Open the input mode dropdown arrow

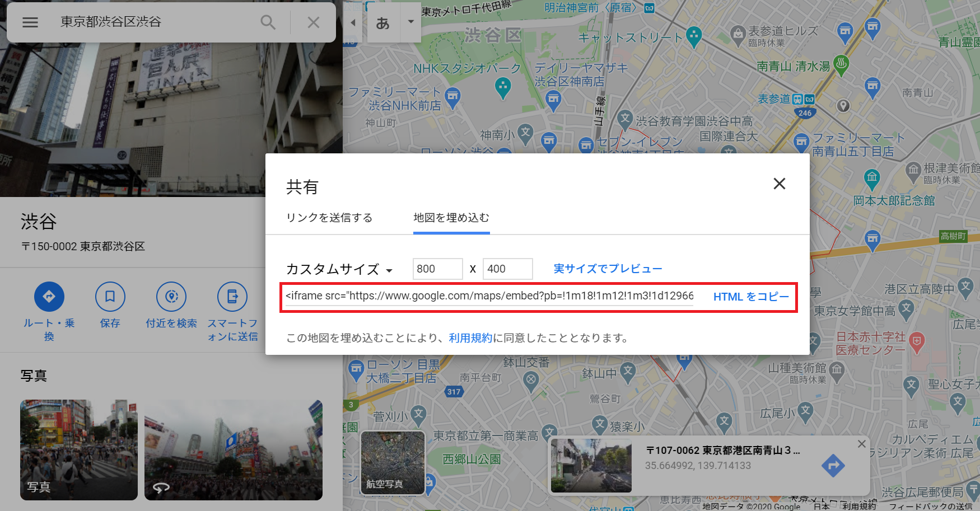pos(411,22)
